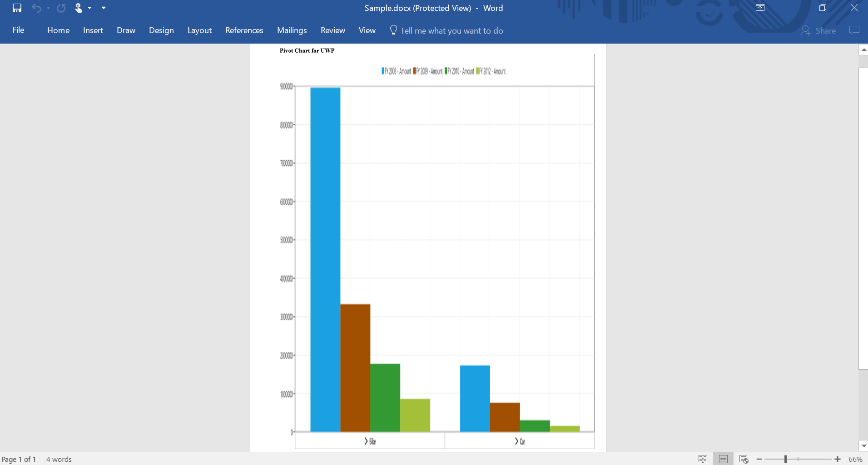Click the zoom slider handle
The image size is (868, 465).
[785, 459]
